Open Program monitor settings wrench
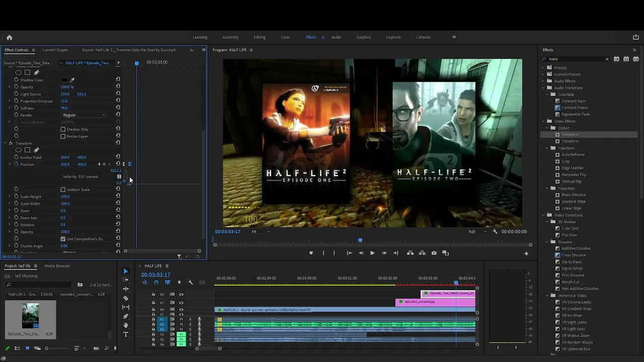 (495, 232)
